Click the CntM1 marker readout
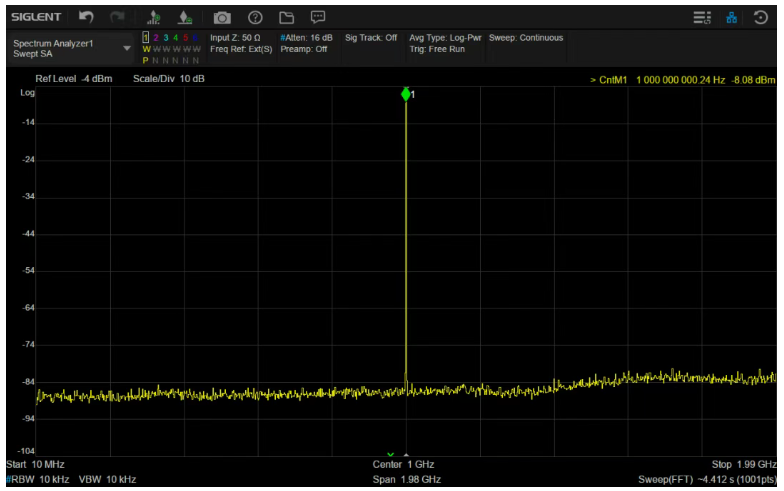Screen dimensions: 784x491 682,80
